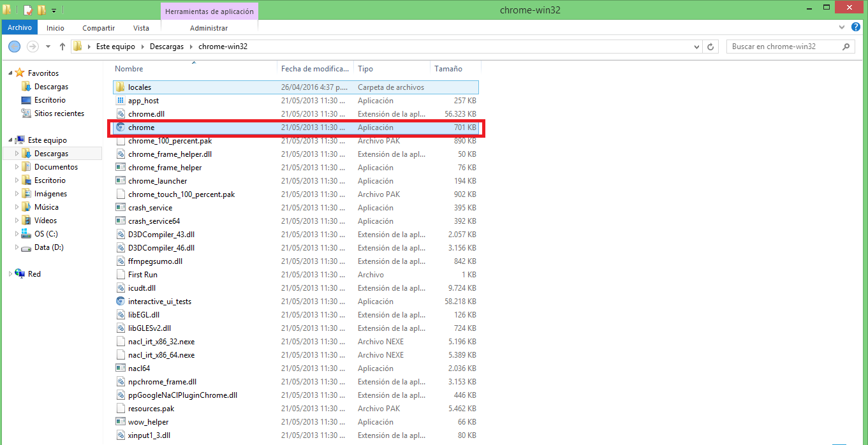Image resolution: width=868 pixels, height=445 pixels.
Task: Click the xinput1_3.dll file icon
Action: (121, 435)
